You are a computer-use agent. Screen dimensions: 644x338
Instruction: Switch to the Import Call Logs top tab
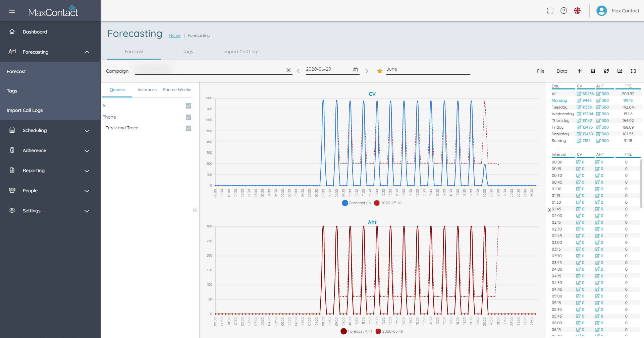tap(241, 52)
